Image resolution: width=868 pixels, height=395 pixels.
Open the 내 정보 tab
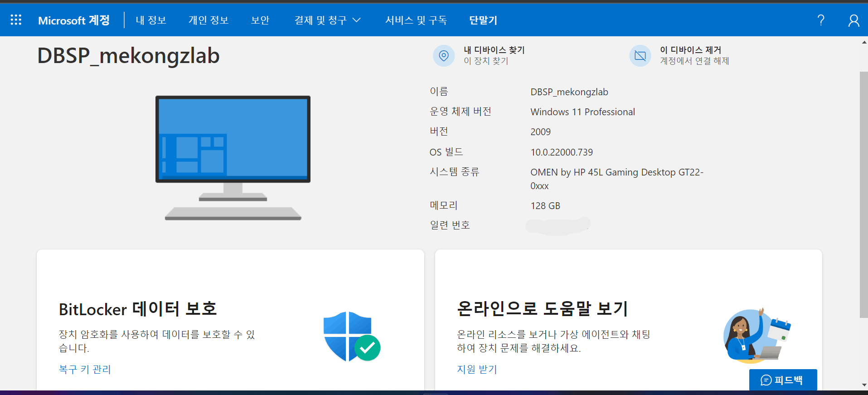pos(151,20)
